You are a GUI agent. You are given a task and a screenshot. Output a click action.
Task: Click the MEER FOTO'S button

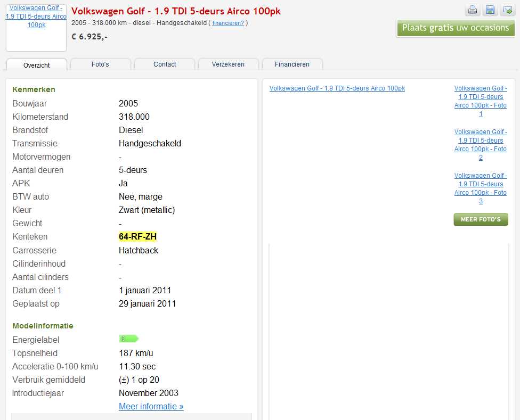481,219
